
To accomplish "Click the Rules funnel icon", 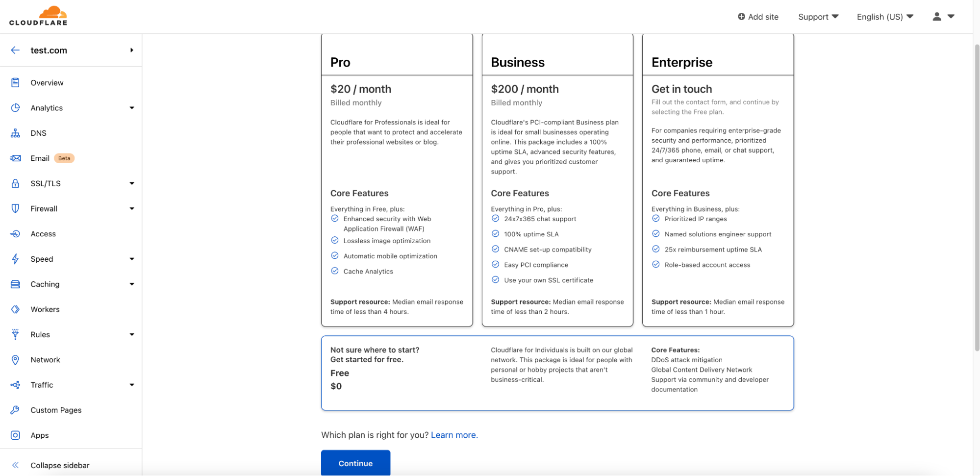I will click(15, 334).
